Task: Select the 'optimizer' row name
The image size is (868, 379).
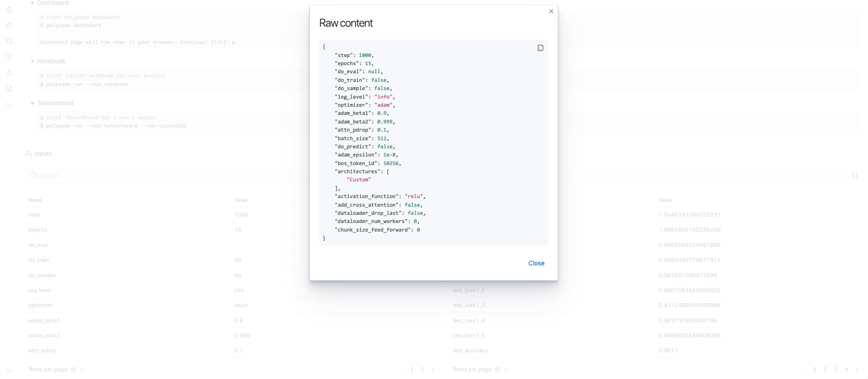Action: click(40, 305)
